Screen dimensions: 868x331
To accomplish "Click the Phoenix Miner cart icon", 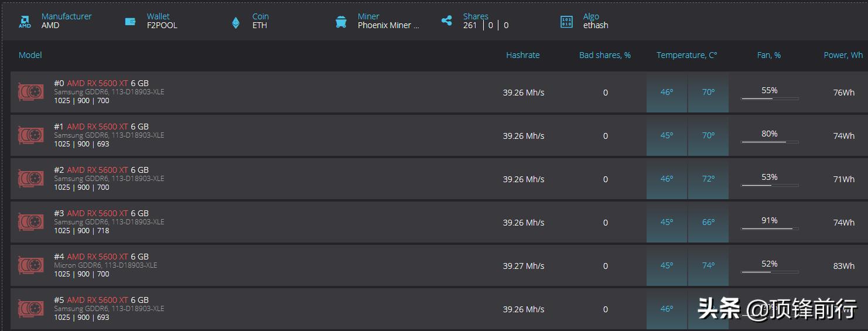I will pyautogui.click(x=341, y=22).
